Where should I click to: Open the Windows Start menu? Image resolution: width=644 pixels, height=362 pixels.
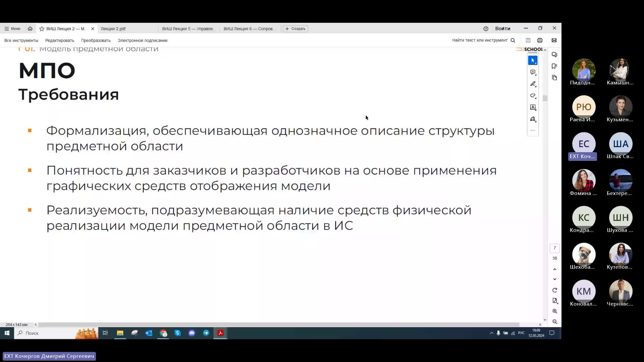coord(7,333)
